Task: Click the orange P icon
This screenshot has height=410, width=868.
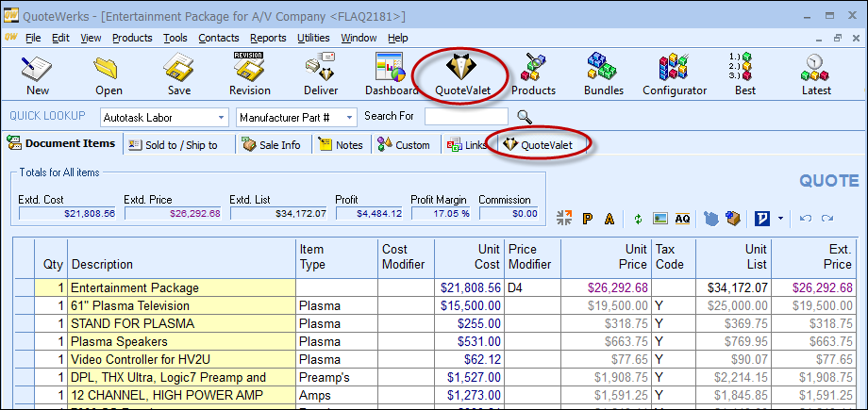Action: [588, 219]
